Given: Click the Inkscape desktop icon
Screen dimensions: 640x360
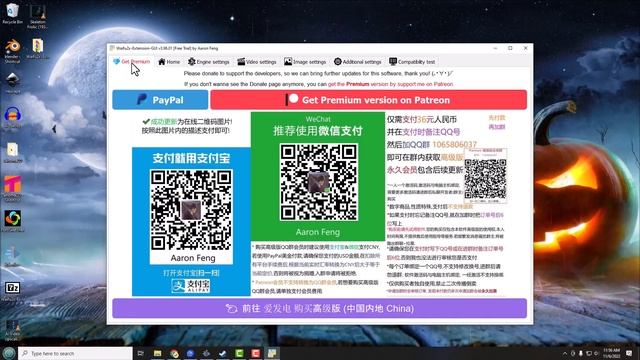Looking at the screenshot, I should (13, 82).
